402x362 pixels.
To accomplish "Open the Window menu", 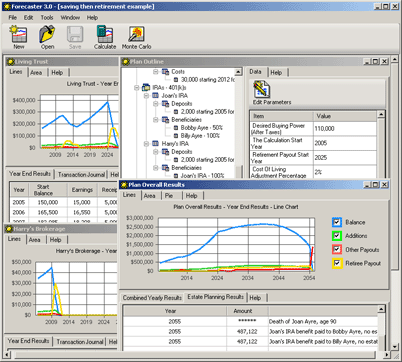I will [x=70, y=17].
